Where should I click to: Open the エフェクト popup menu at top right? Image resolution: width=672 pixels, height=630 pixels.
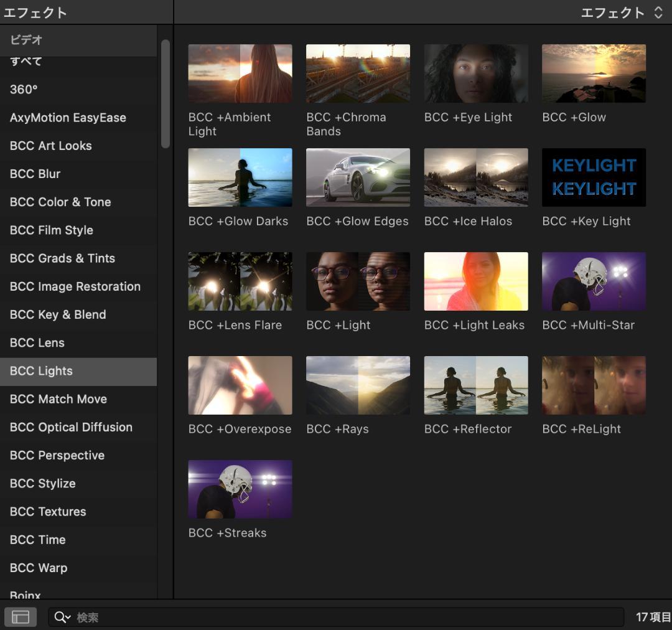(x=621, y=12)
